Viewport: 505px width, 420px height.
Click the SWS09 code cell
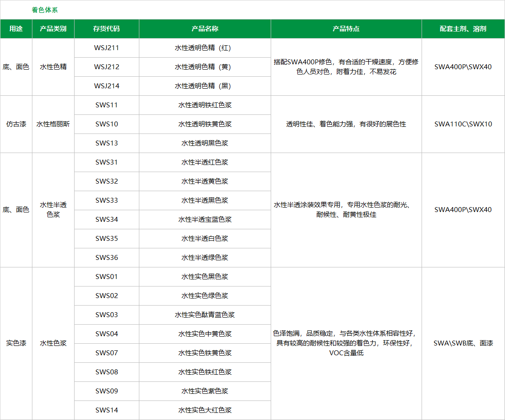pos(107,391)
